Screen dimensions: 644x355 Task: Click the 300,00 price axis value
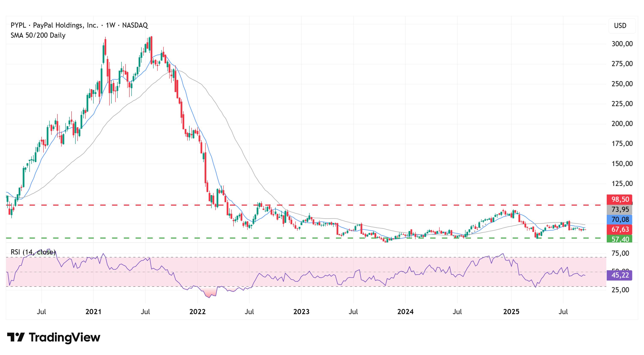click(x=622, y=44)
